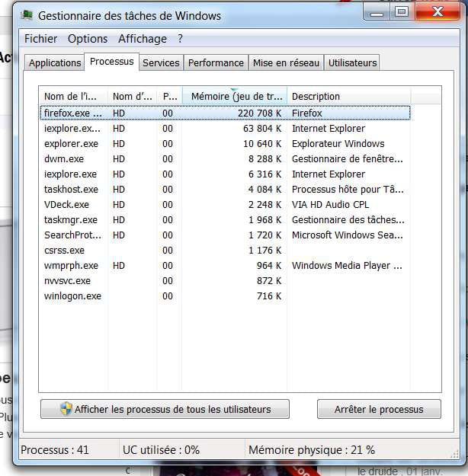Click the Microsoft Windows Sea... description

348,235
